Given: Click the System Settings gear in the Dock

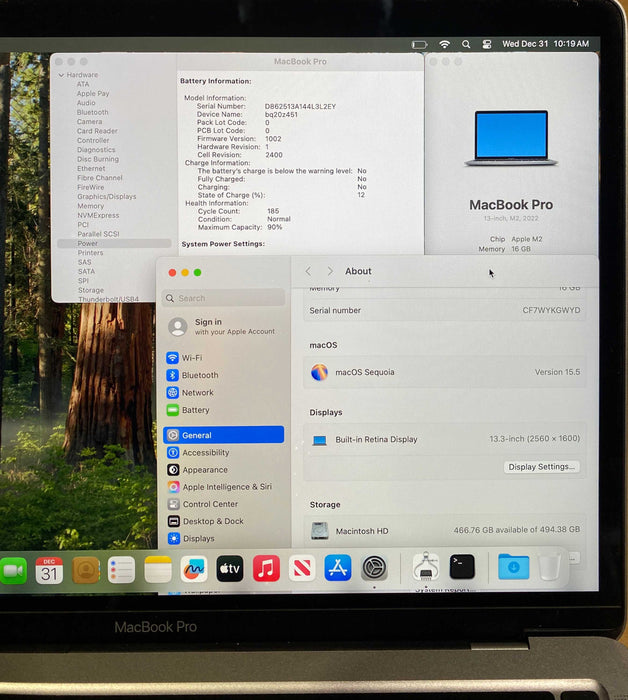Looking at the screenshot, I should (x=374, y=568).
